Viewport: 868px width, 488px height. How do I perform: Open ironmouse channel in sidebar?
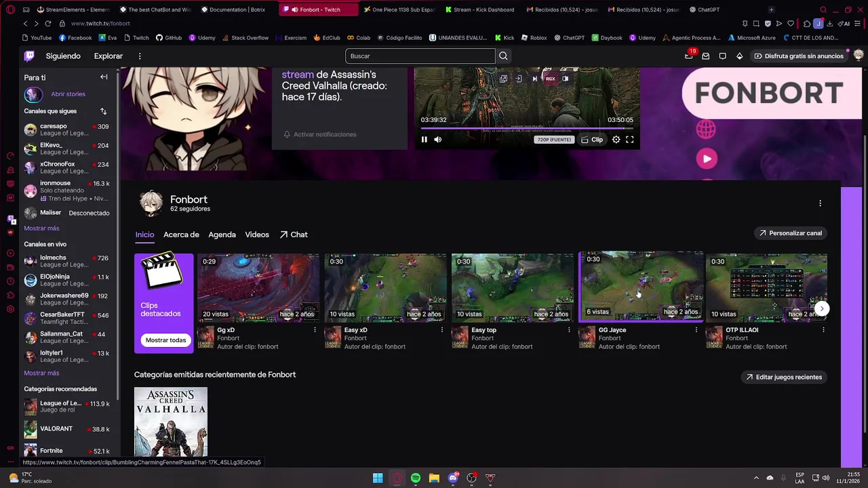click(x=66, y=190)
